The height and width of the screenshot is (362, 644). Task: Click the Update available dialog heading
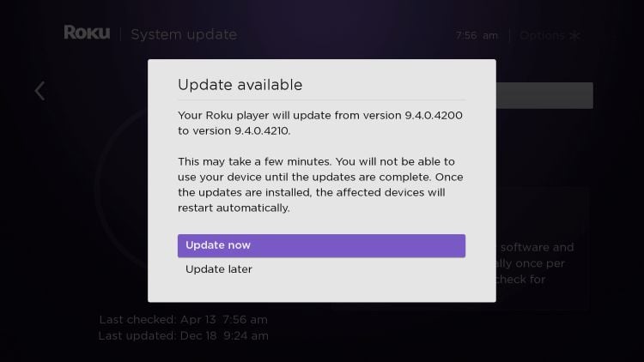tap(240, 85)
